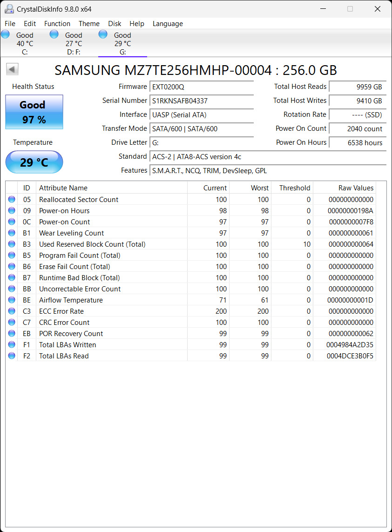Click Total Host Writes value 9410 GB
392x532 pixels.
358,101
